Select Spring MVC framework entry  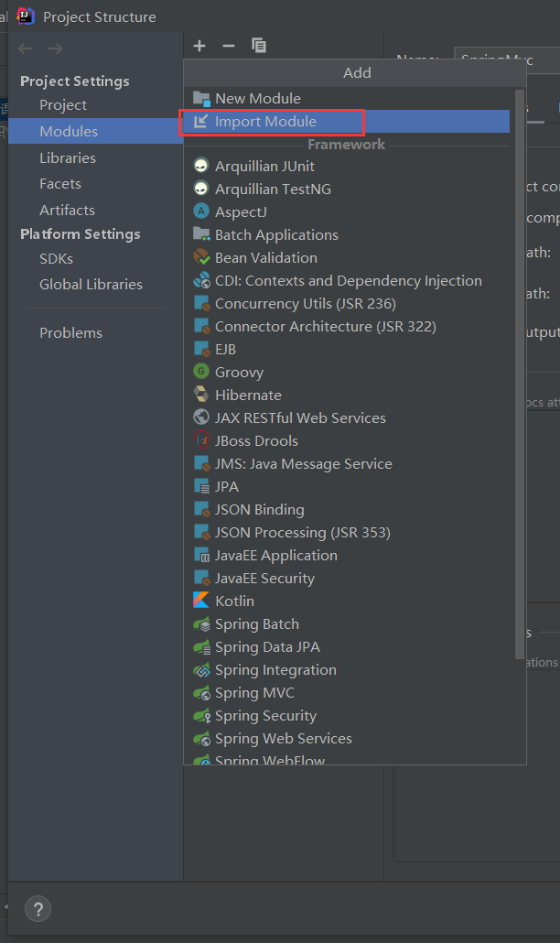tap(254, 692)
